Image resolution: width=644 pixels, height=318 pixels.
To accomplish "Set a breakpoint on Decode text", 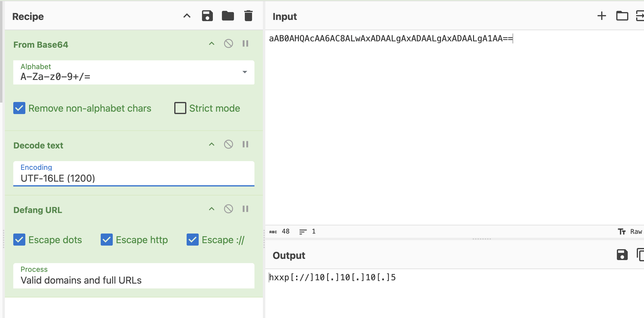I will [245, 145].
